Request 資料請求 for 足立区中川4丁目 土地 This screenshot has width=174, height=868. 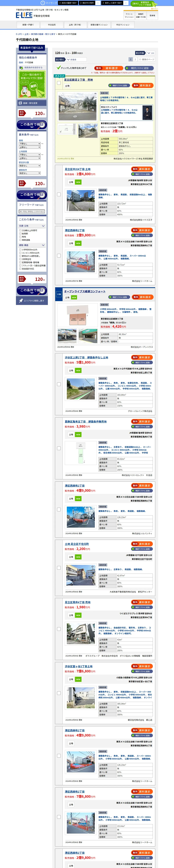click(142, 169)
